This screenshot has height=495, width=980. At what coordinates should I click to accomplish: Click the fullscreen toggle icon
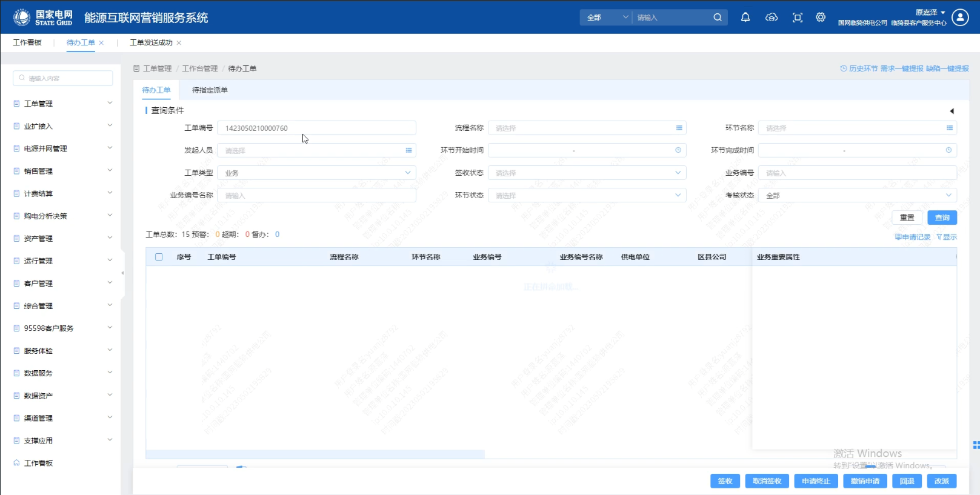[x=798, y=18]
